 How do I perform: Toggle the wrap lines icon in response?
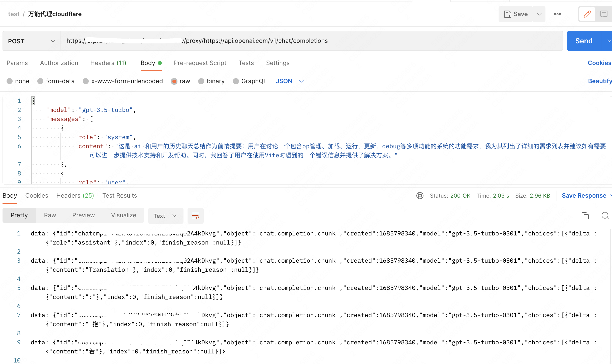195,216
